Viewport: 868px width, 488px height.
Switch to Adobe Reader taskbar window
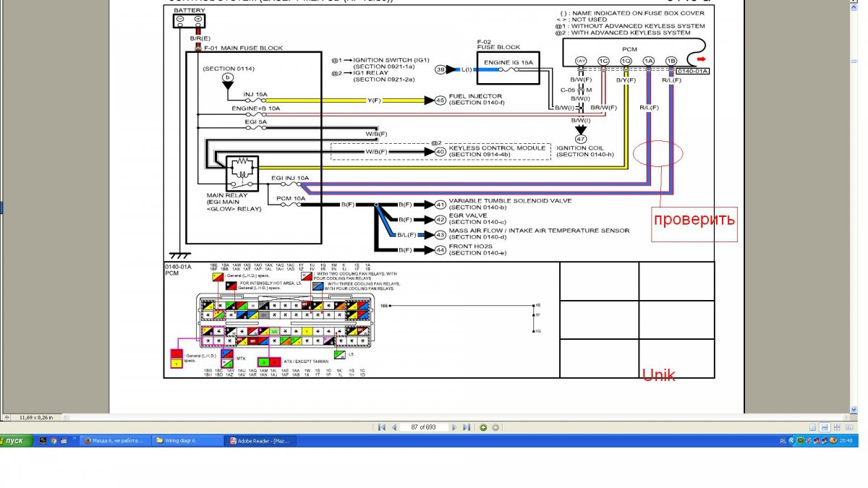[x=261, y=440]
